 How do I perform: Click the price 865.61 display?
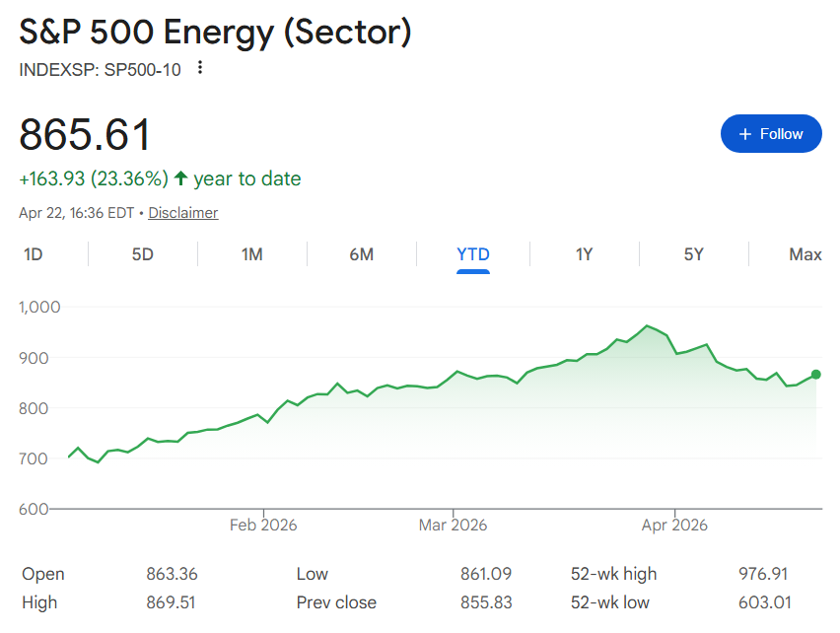[84, 133]
